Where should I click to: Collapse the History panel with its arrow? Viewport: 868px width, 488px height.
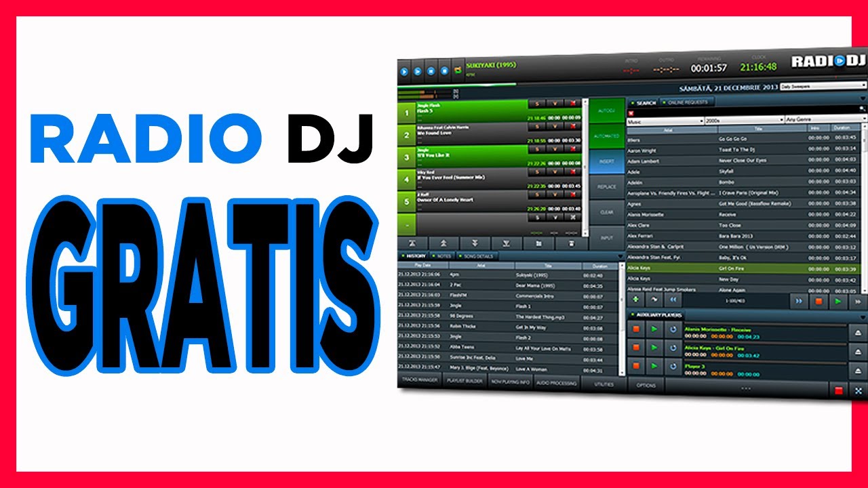click(619, 256)
